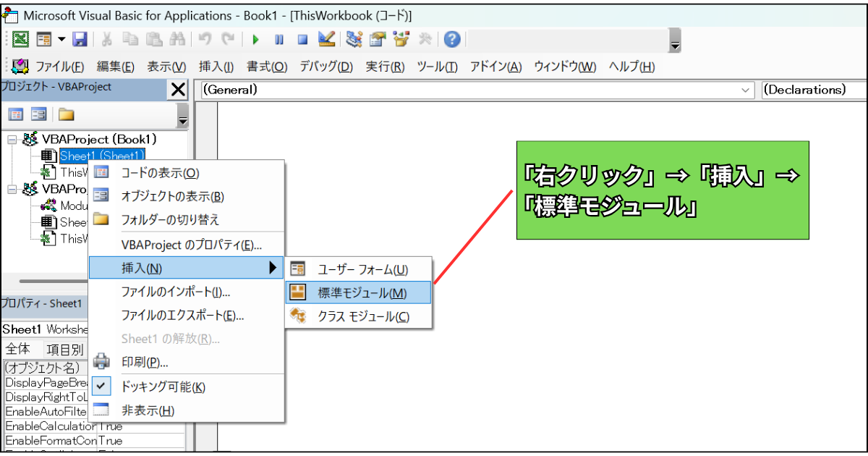Open the ヘルプ(H) menu
868x456 pixels.
(631, 67)
